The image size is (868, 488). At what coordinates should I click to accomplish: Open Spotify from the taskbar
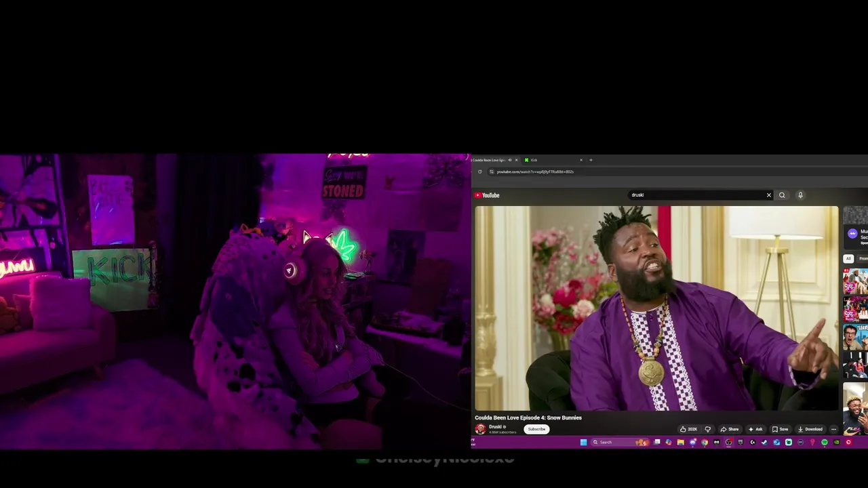(825, 442)
